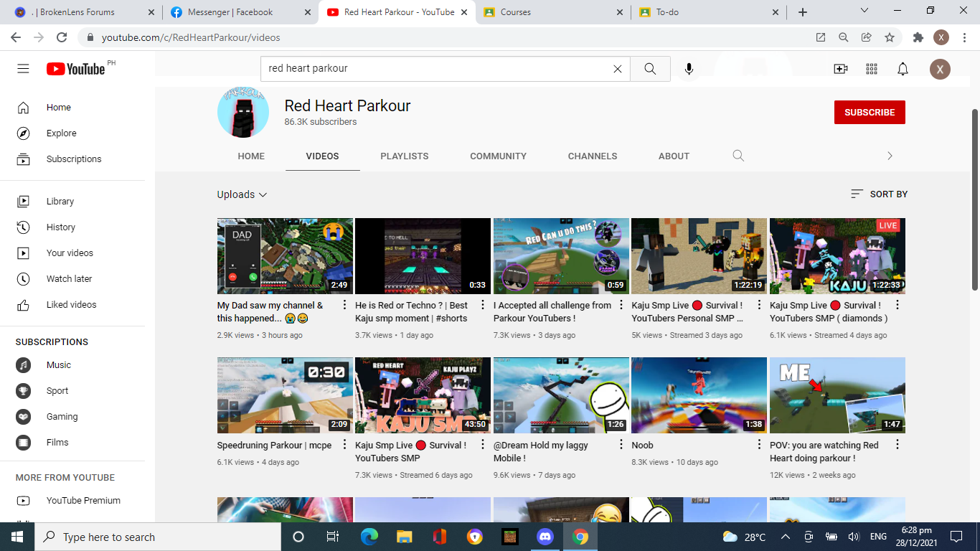This screenshot has width=980, height=551.
Task: Open the Films subscription icon
Action: (x=24, y=443)
